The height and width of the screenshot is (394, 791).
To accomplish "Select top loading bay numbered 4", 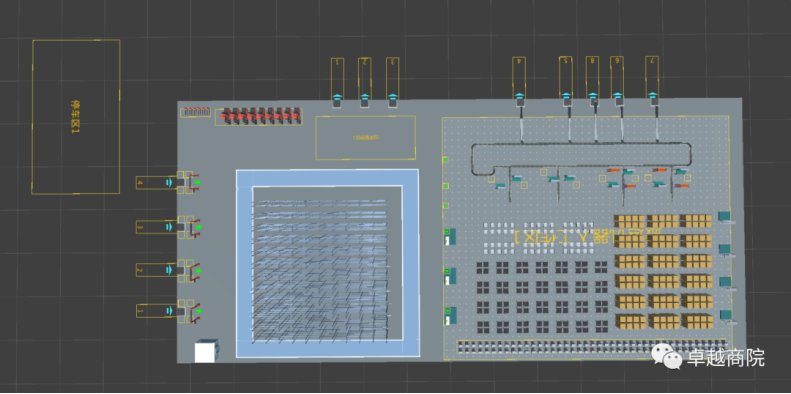I will click(519, 77).
